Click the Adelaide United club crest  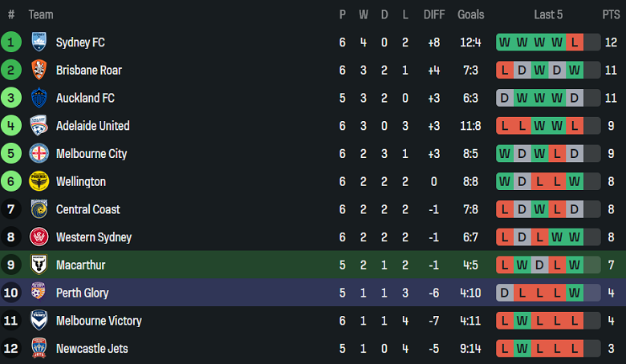[39, 126]
